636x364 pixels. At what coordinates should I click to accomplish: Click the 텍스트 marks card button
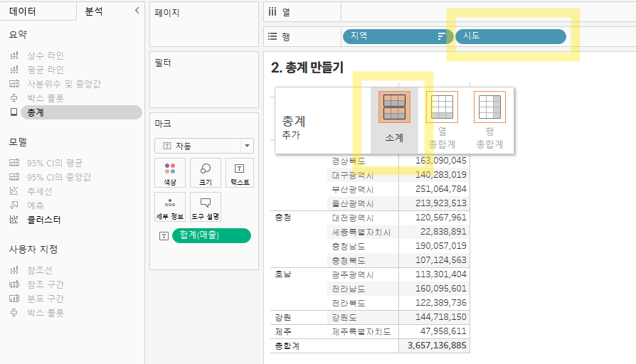point(240,173)
